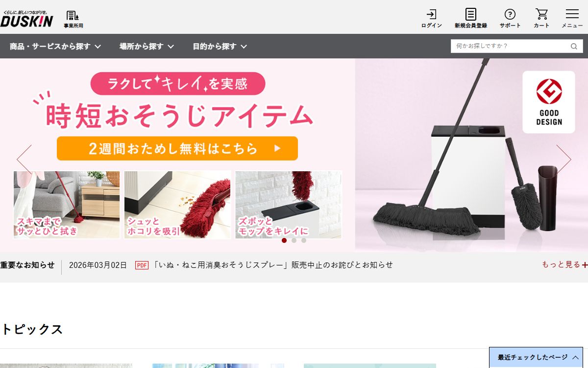Click the DUSKIN logo
Viewport: 588px width, 368px height.
[x=26, y=18]
